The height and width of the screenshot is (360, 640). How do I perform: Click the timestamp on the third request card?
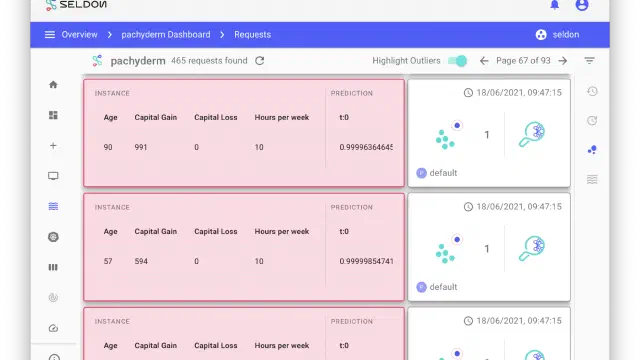[519, 321]
